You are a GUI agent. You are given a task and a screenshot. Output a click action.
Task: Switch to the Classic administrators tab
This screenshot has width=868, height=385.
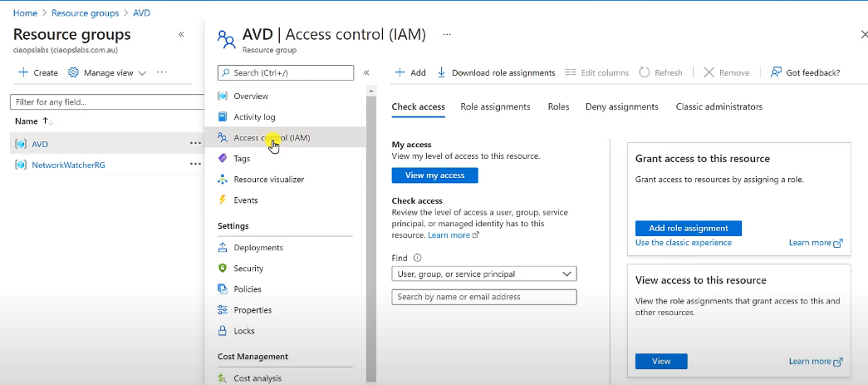719,107
